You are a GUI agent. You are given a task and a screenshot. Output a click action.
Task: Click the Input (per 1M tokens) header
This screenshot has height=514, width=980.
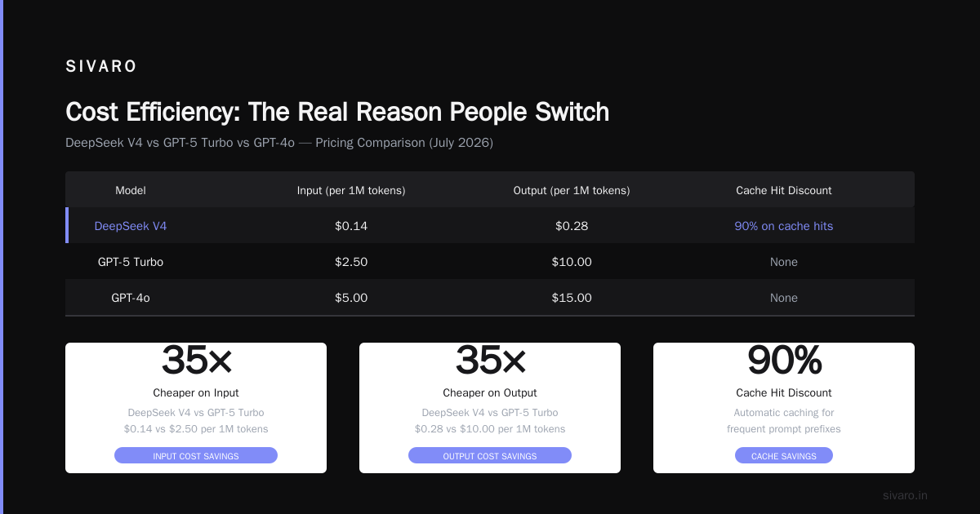coord(351,190)
